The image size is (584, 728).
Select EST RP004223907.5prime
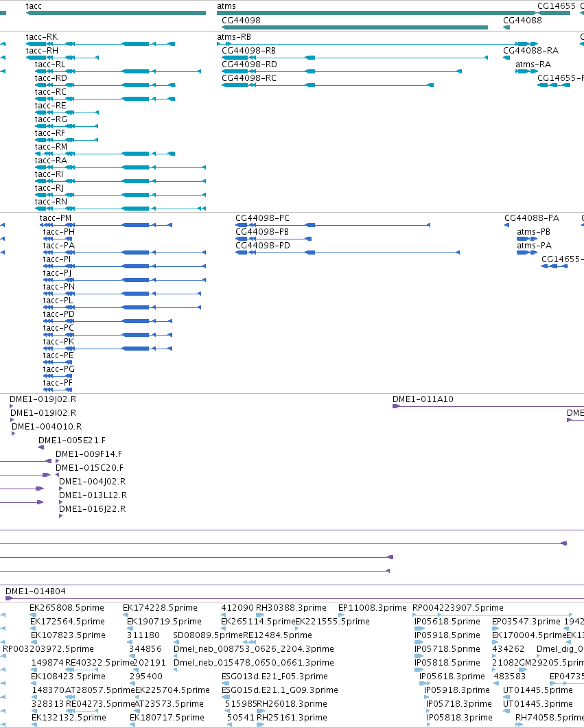click(458, 608)
